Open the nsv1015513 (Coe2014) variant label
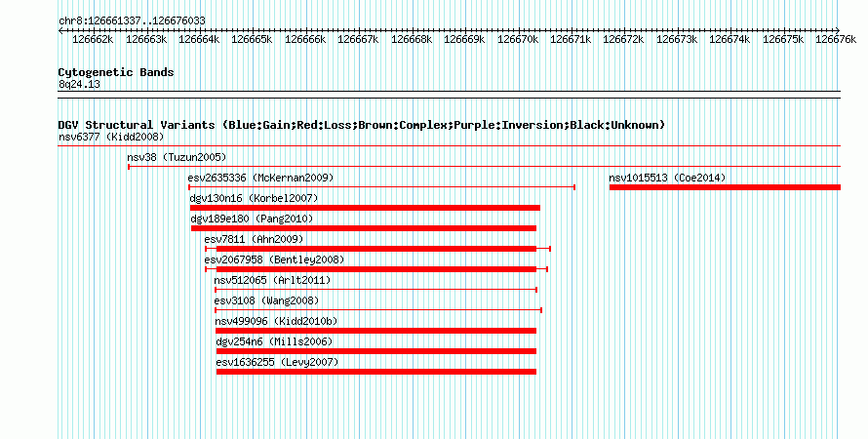Image resolution: width=868 pixels, height=439 pixels. pos(667,178)
